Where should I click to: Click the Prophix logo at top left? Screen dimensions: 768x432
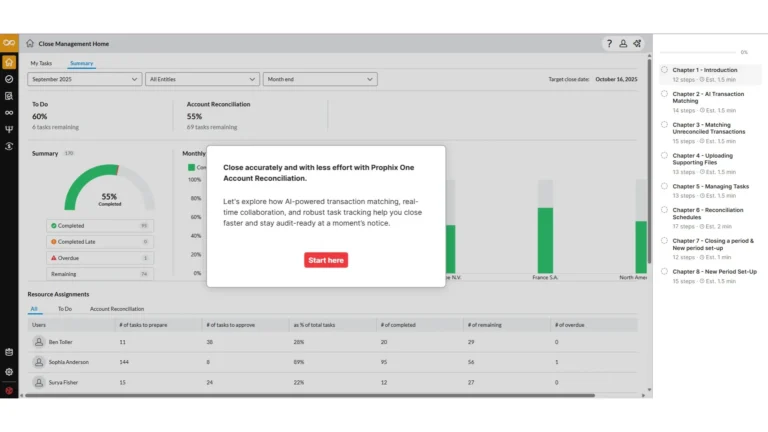[x=9, y=43]
